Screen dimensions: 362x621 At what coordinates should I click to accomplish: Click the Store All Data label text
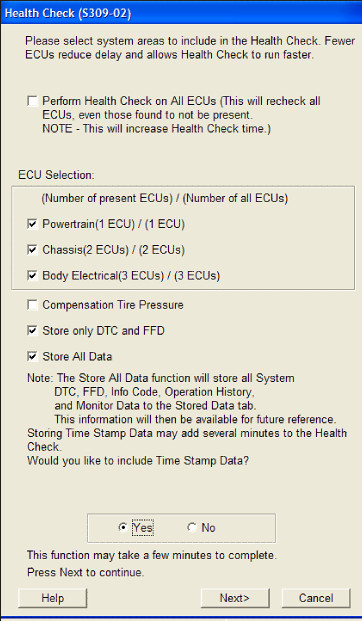(x=77, y=356)
